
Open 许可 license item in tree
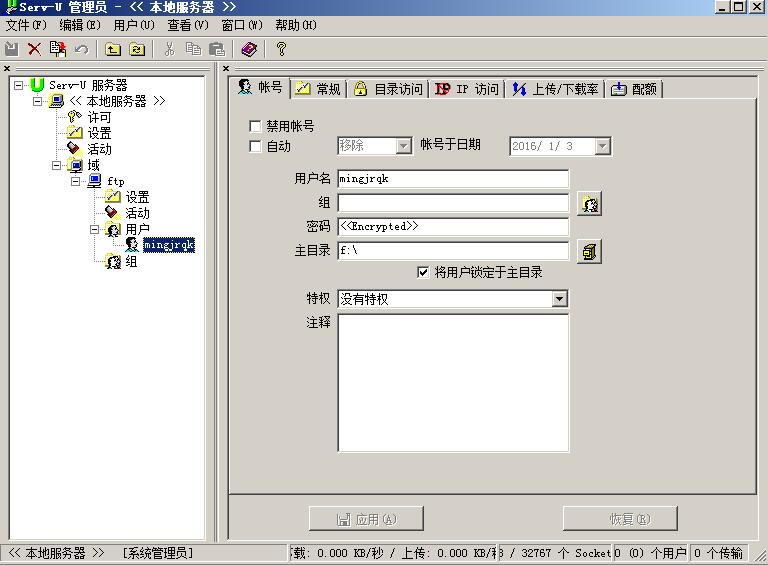[x=99, y=118]
